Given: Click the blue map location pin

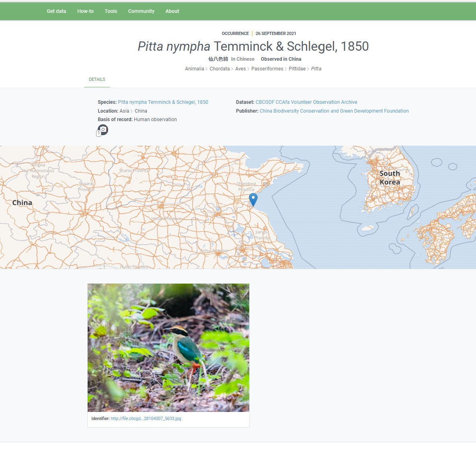Looking at the screenshot, I should (253, 199).
